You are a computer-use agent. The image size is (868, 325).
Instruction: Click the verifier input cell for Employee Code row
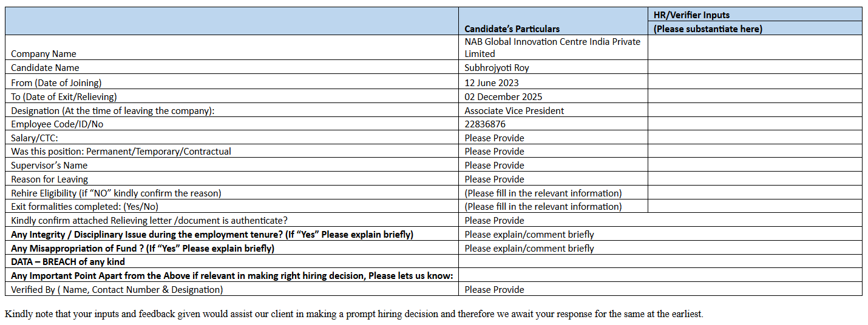754,124
